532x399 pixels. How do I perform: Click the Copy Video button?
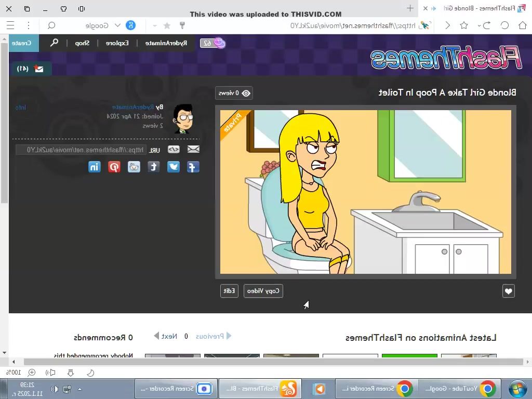263,291
